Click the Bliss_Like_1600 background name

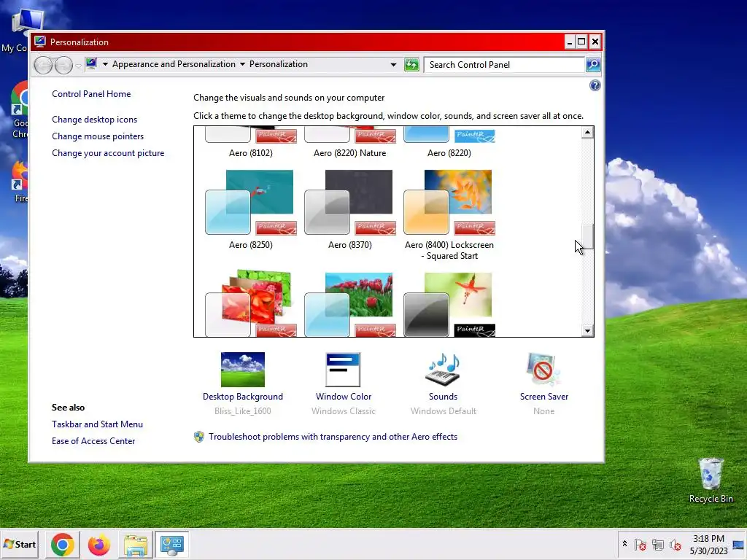click(x=242, y=411)
